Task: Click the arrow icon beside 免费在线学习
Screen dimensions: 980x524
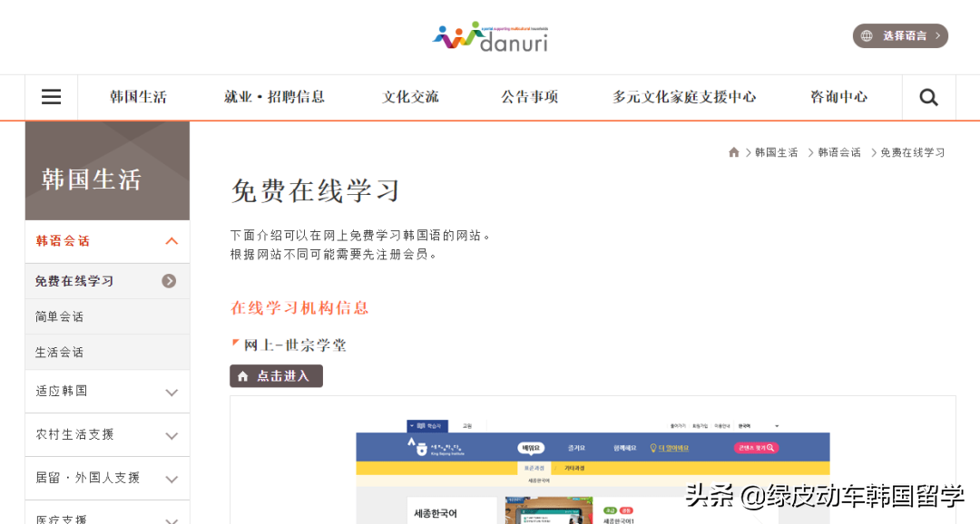Action: (169, 281)
